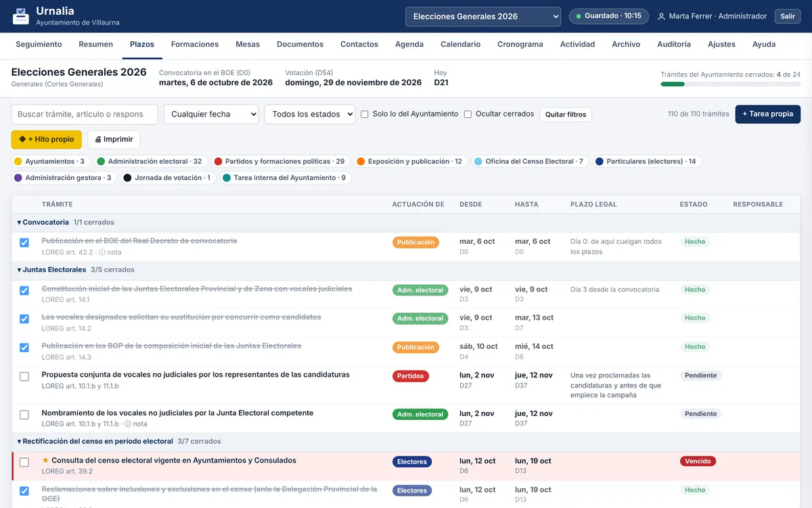Image resolution: width=812 pixels, height=508 pixels.
Task: Enable Solo lo del Ayuntamiento filter
Action: [x=365, y=114]
